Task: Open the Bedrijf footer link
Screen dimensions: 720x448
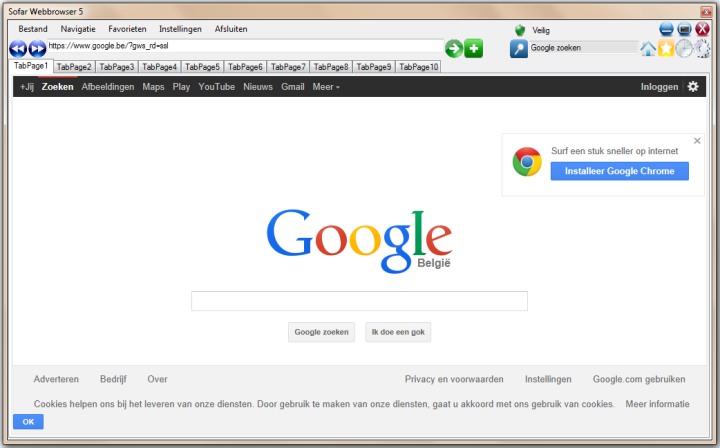Action: [113, 379]
